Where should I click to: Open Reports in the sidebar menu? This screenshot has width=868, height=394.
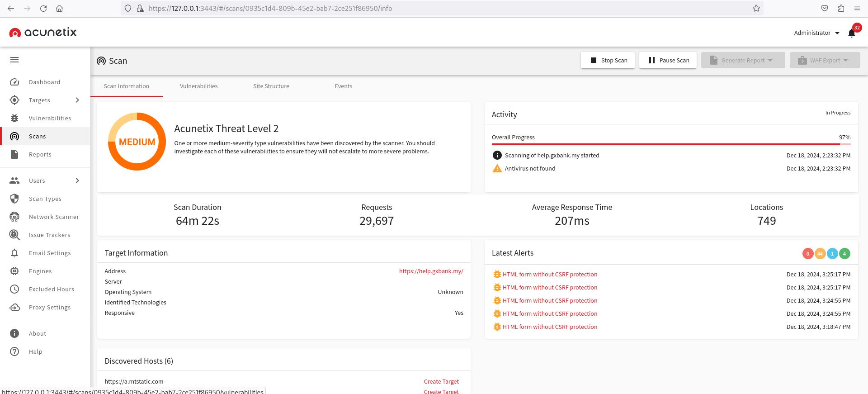point(45,154)
